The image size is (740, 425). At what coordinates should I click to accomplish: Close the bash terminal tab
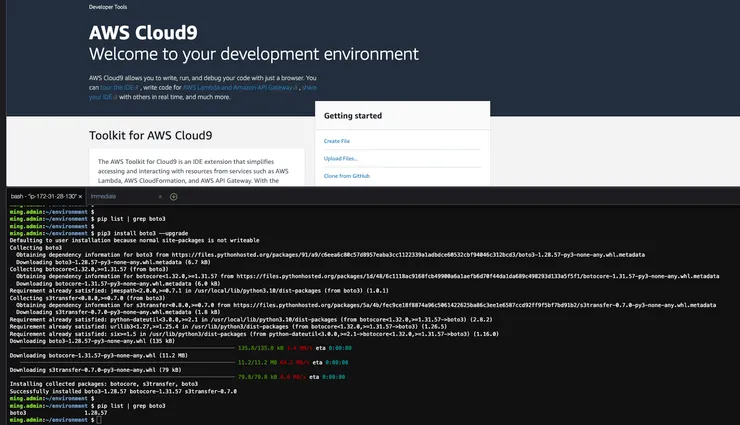pos(80,197)
